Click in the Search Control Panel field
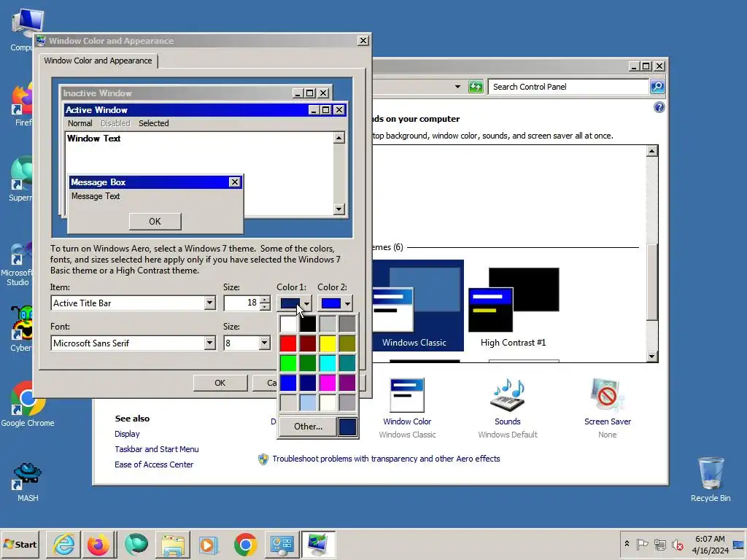 (x=568, y=87)
